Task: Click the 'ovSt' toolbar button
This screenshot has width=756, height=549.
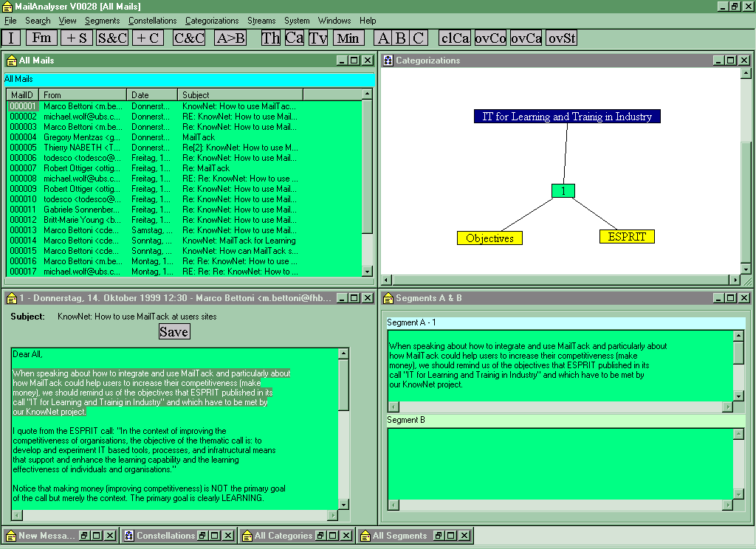Action: click(x=562, y=38)
